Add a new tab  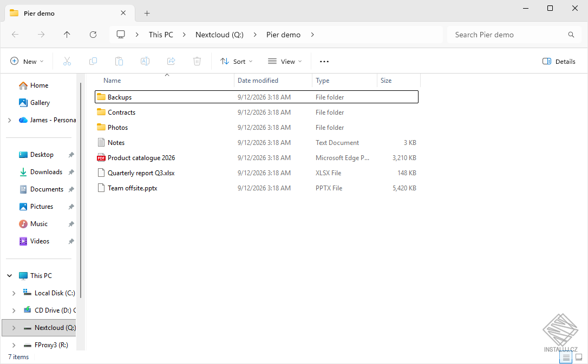(x=147, y=14)
